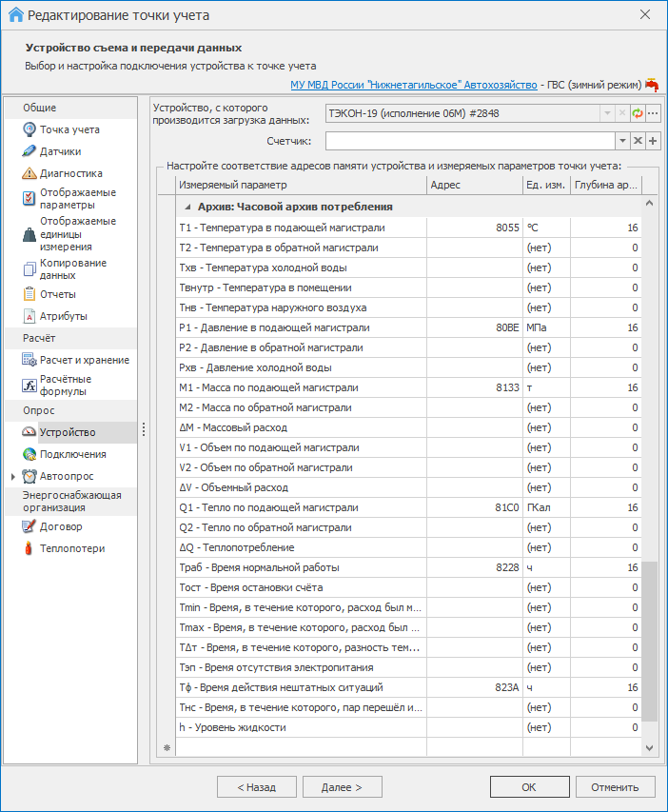This screenshot has height=812, width=668.
Task: Click the Теплопотери icon
Action: [29, 548]
